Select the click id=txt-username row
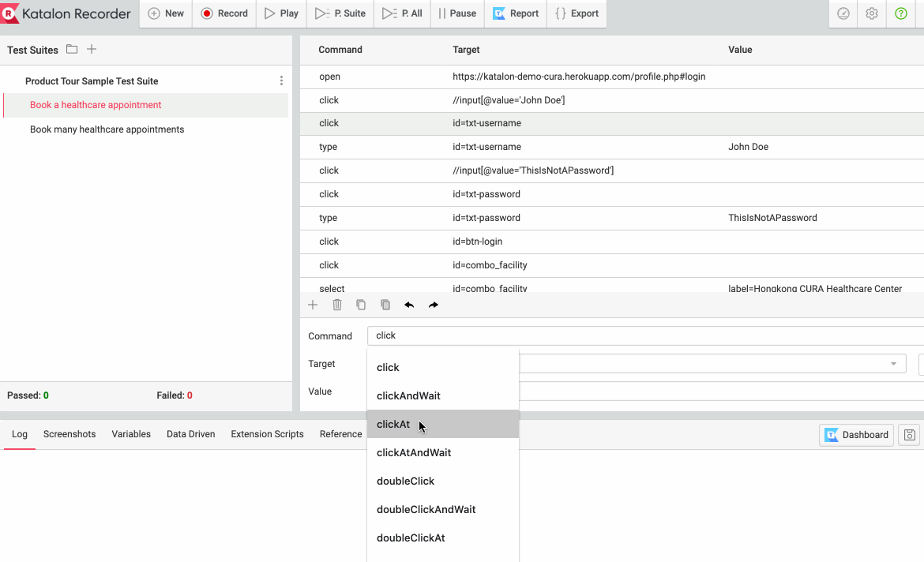Image resolution: width=924 pixels, height=562 pixels. pyautogui.click(x=612, y=123)
